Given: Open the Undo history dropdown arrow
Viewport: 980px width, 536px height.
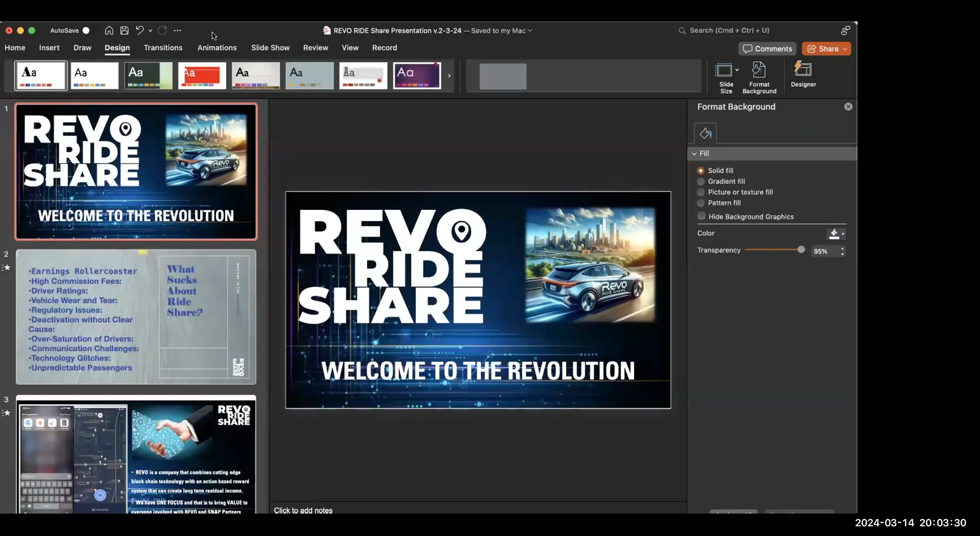Looking at the screenshot, I should point(150,31).
